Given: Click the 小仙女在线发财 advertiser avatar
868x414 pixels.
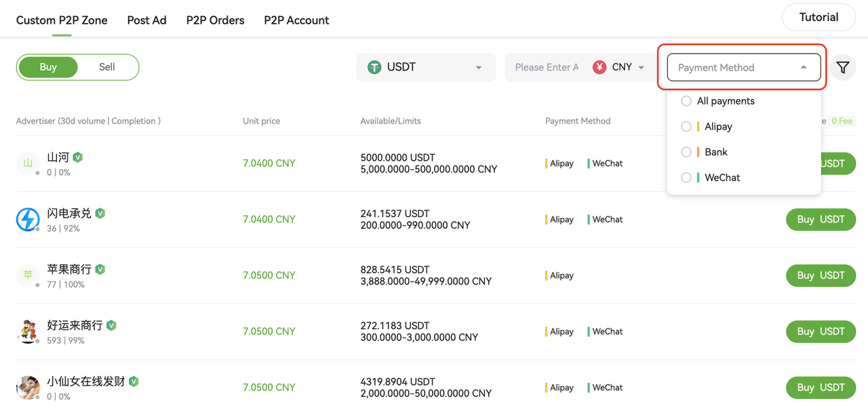Looking at the screenshot, I should click(x=28, y=388).
